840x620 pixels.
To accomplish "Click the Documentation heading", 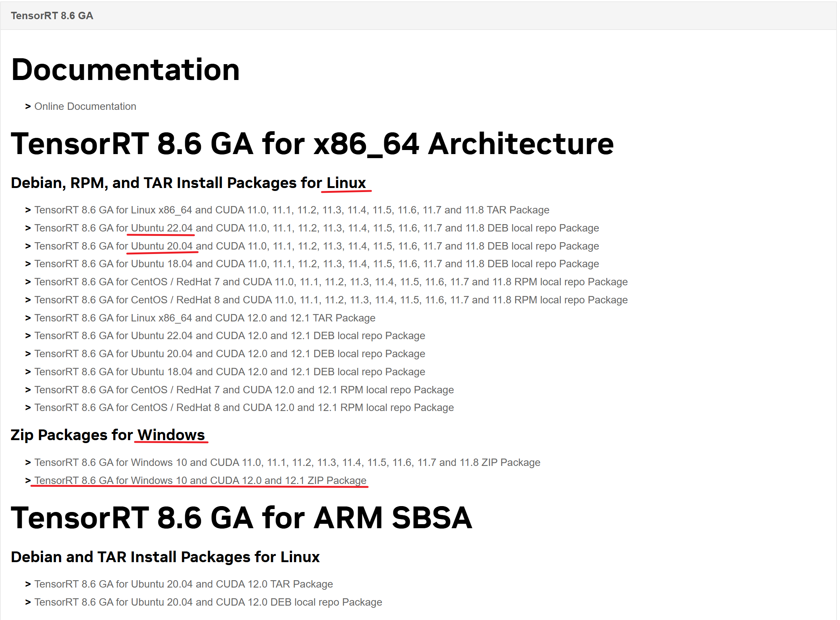I will (125, 70).
